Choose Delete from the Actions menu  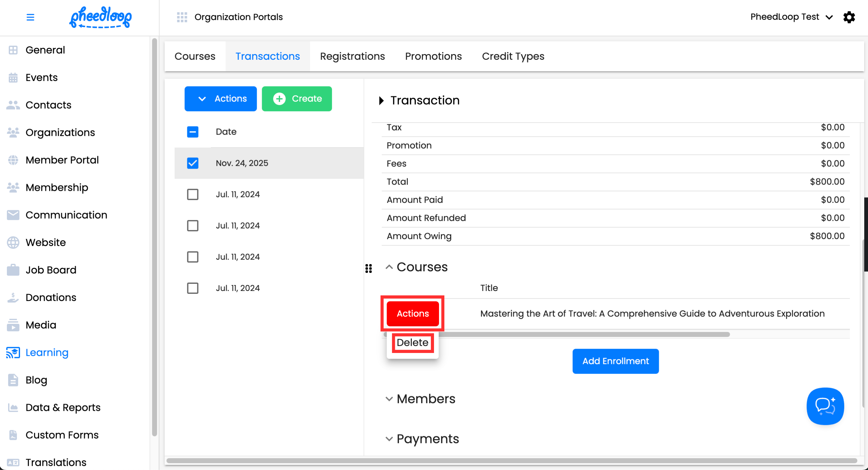412,342
